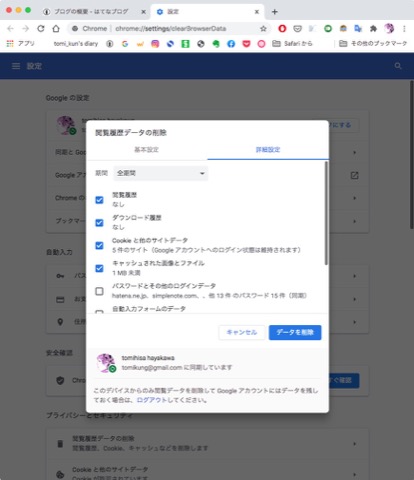
Task: Click the 閲覧履歴データの削除 dialog title
Action: pos(131,133)
